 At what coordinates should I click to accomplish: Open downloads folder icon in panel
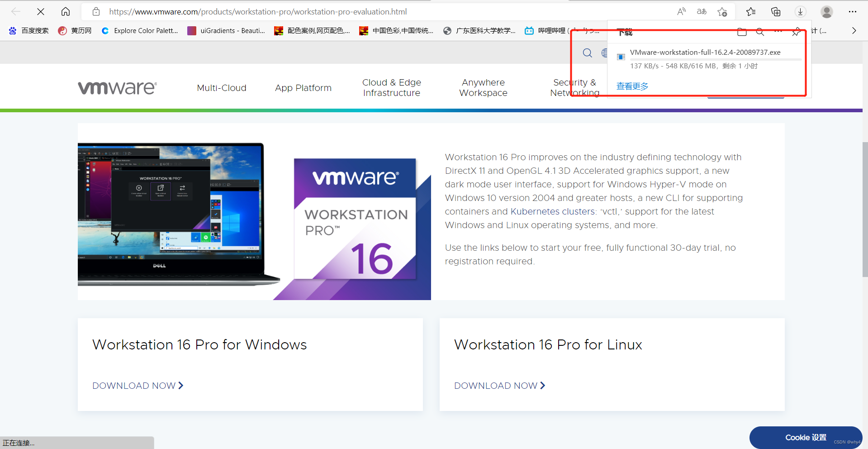(742, 32)
